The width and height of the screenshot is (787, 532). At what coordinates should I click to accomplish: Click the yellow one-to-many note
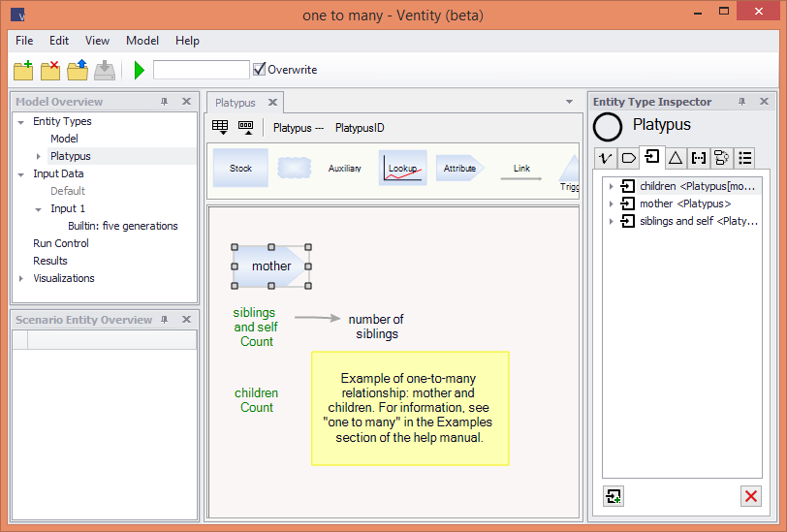click(x=410, y=409)
